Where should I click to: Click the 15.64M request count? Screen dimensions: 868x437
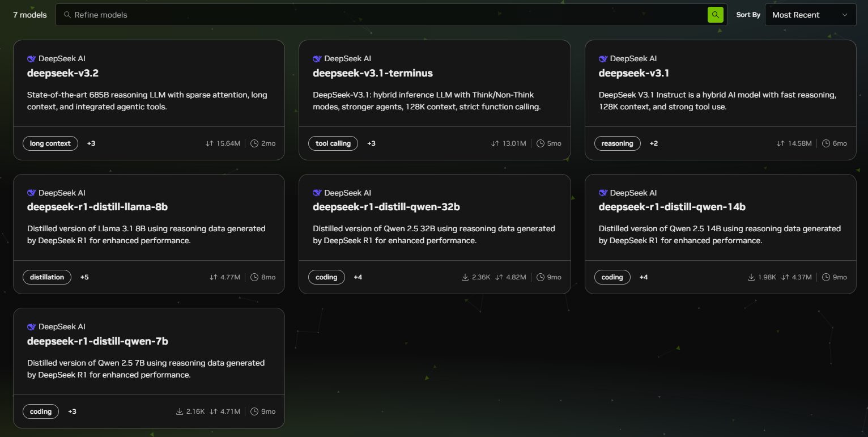tap(229, 143)
